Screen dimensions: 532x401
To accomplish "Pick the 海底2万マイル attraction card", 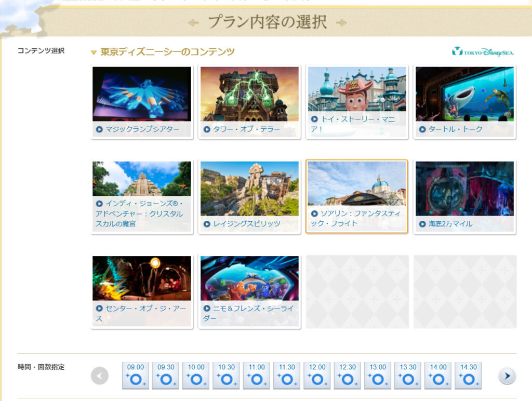I will 464,197.
